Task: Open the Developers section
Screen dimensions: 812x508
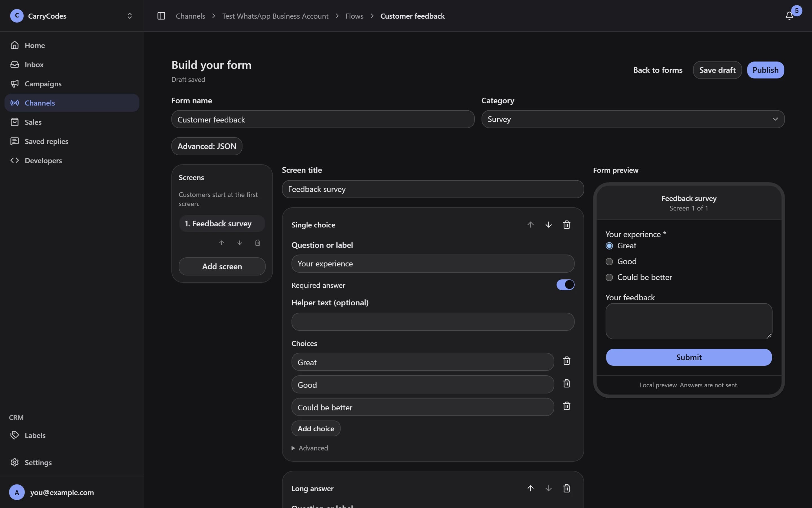Action: pyautogui.click(x=72, y=160)
